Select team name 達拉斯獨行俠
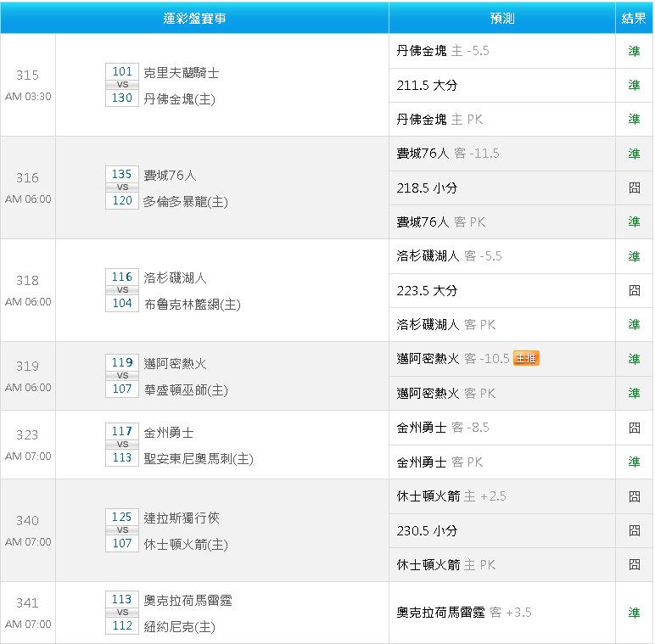655x644 pixels. (182, 518)
